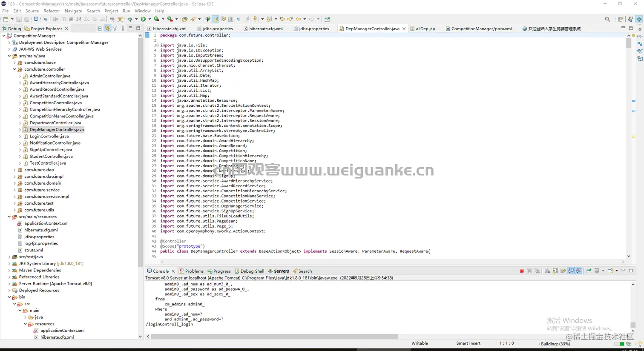Open the Debug view tab on left

pos(11,29)
